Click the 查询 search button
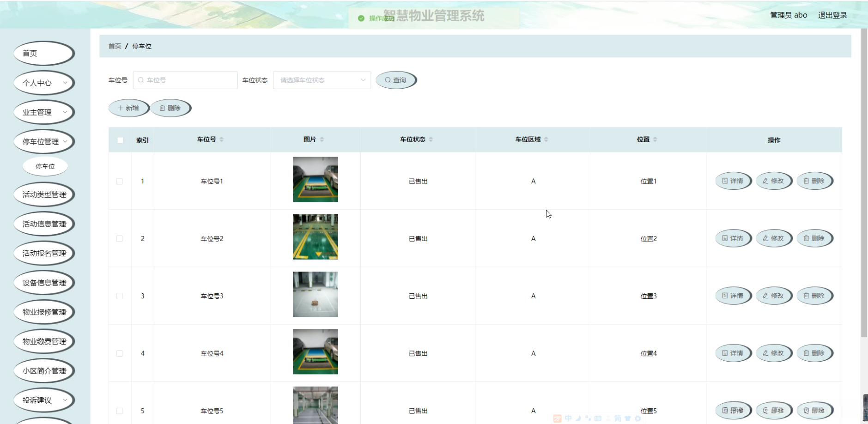The width and height of the screenshot is (868, 424). 396,80
